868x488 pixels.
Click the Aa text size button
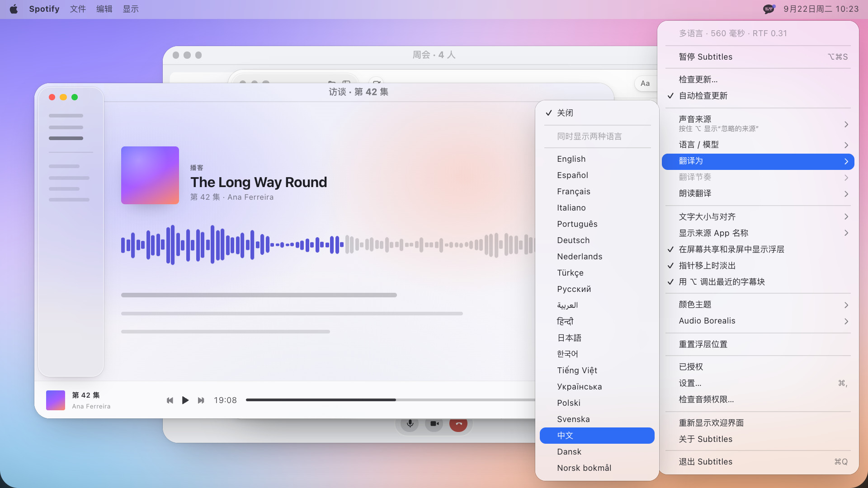pyautogui.click(x=645, y=84)
